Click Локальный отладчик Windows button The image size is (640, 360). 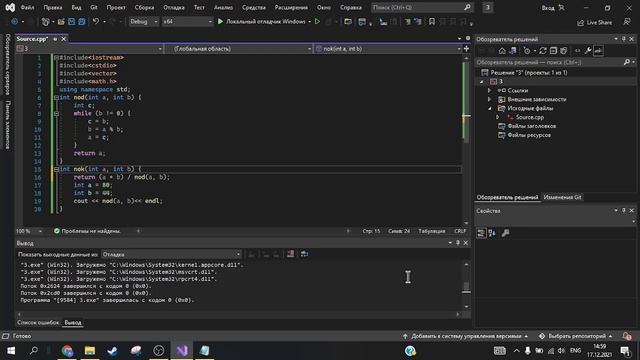tap(265, 22)
